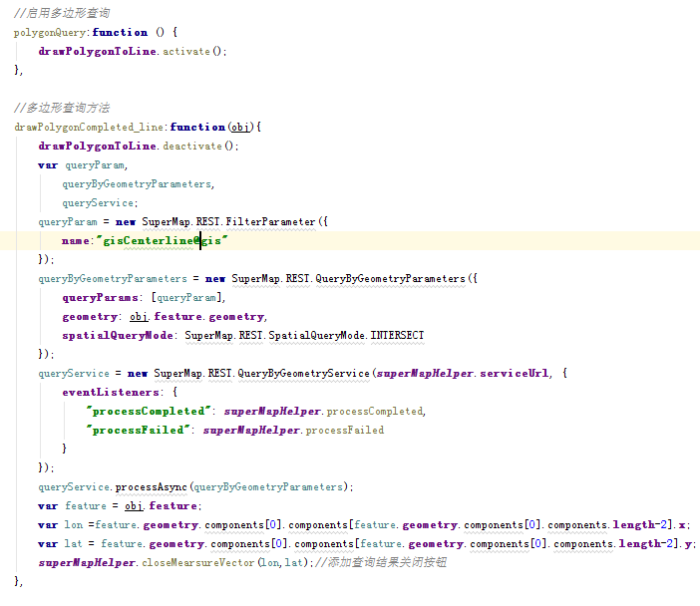Click the 'name' property key
The width and height of the screenshot is (700, 606).
(x=76, y=241)
